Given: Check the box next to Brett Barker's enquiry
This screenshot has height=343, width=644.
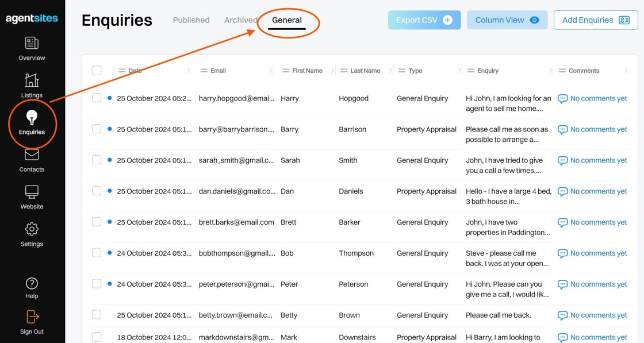Looking at the screenshot, I should [97, 222].
